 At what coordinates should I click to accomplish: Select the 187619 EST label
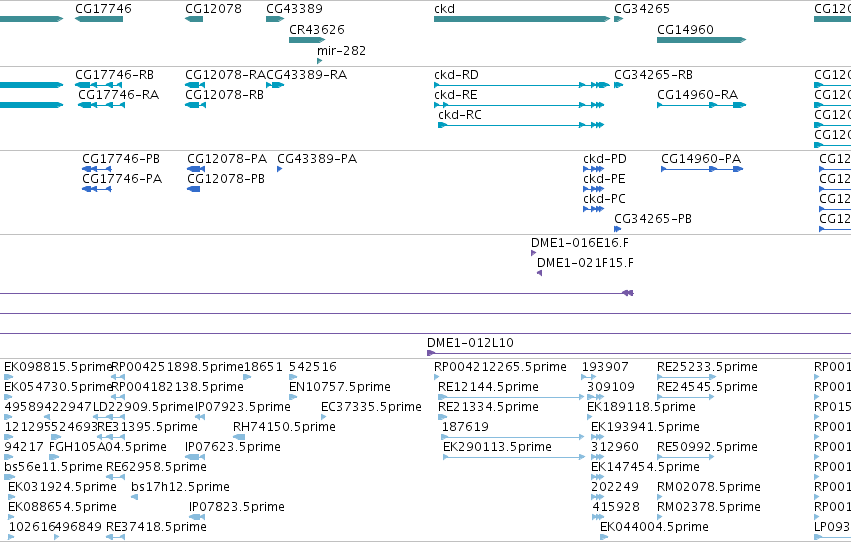[x=465, y=426]
